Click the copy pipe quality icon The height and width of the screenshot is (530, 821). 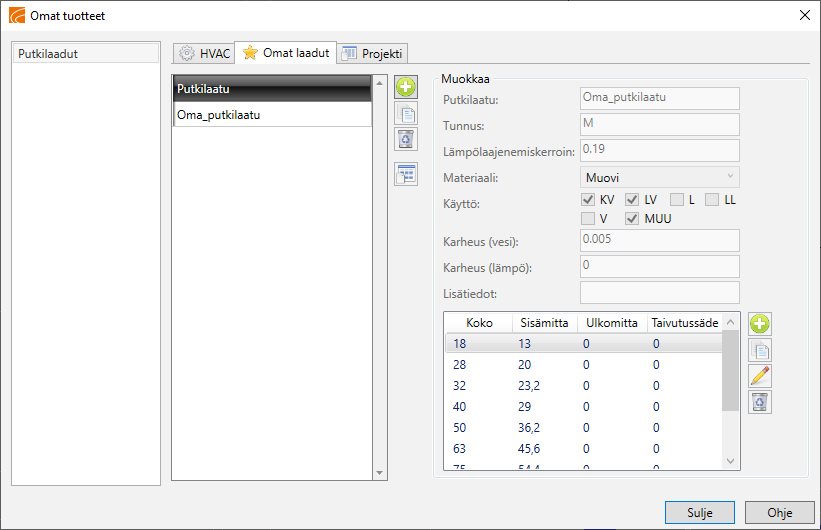tap(406, 113)
